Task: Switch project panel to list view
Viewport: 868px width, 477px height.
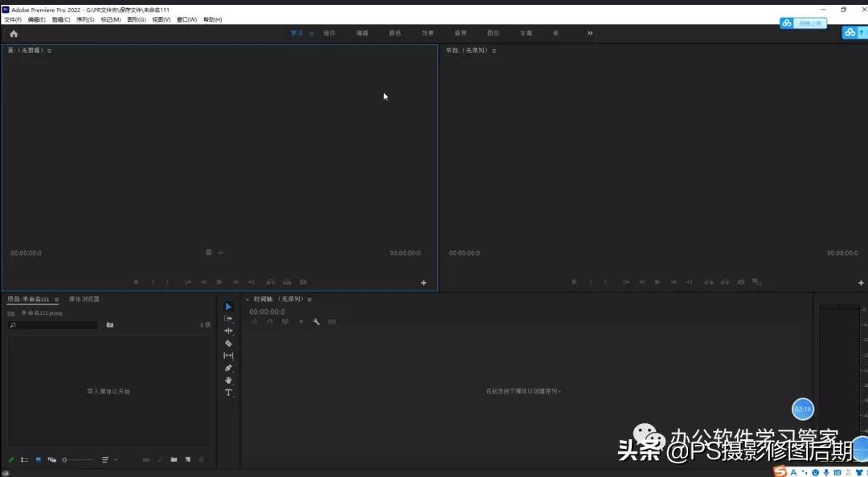Action: [25, 460]
